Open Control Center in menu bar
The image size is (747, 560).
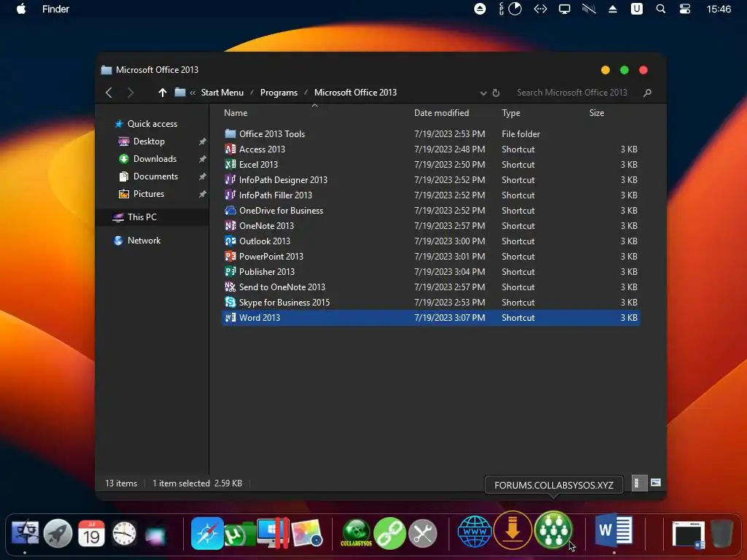(685, 9)
